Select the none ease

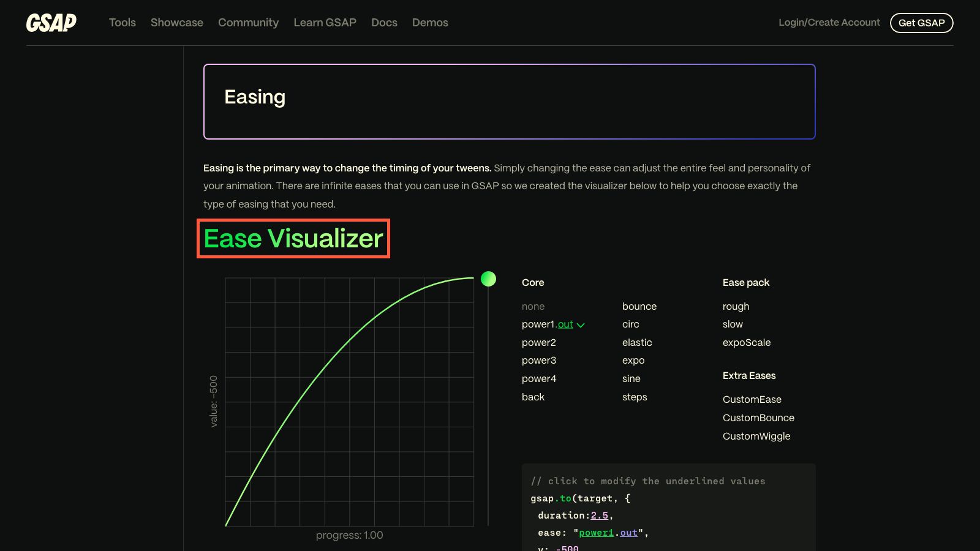point(533,306)
